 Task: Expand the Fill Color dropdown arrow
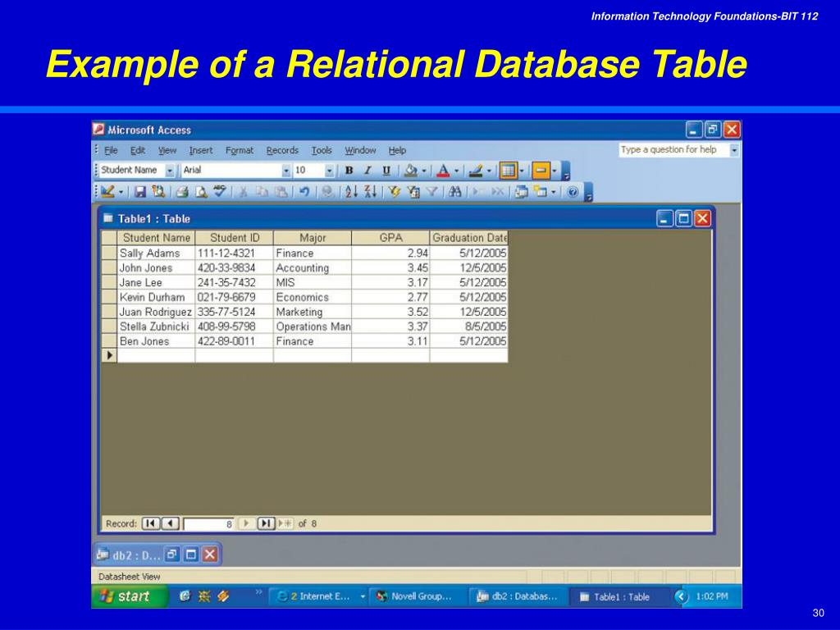coord(424,171)
